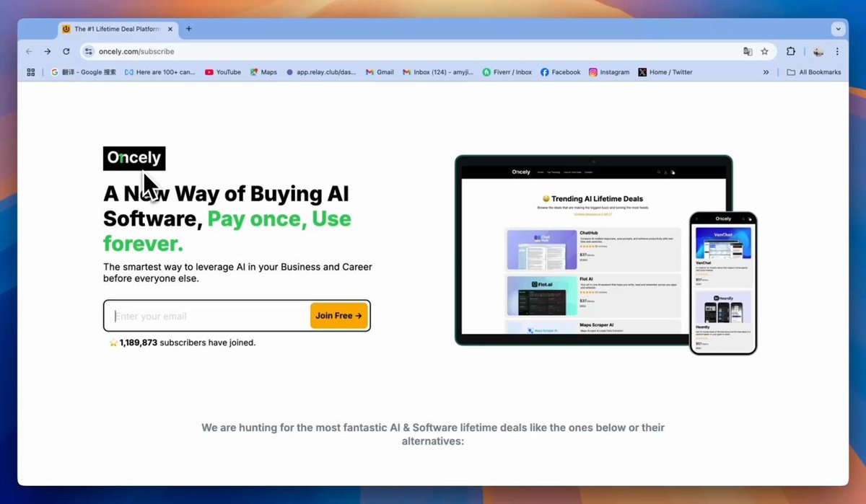Click the address bar URL oncely.com/subscribe
The image size is (866, 504).
click(136, 52)
